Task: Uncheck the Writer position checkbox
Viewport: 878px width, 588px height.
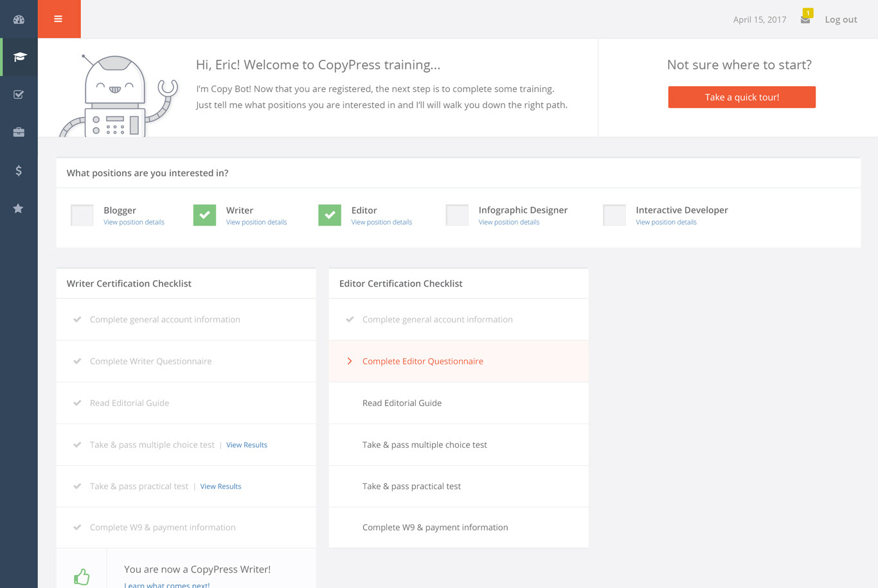Action: click(204, 215)
